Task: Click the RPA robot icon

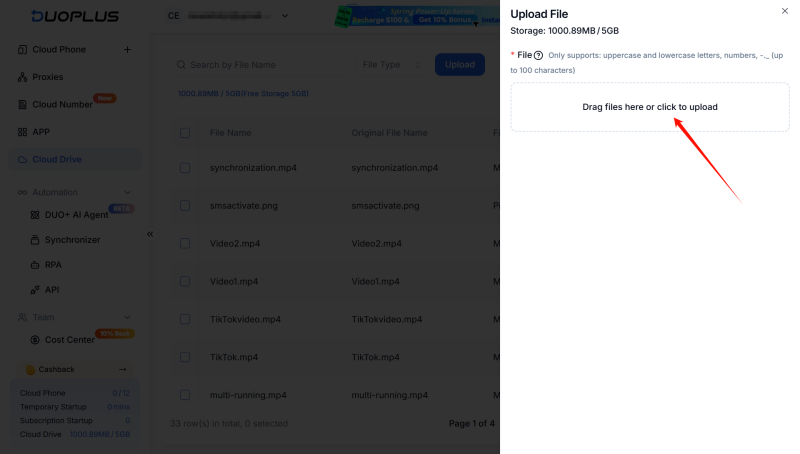Action: coord(35,266)
